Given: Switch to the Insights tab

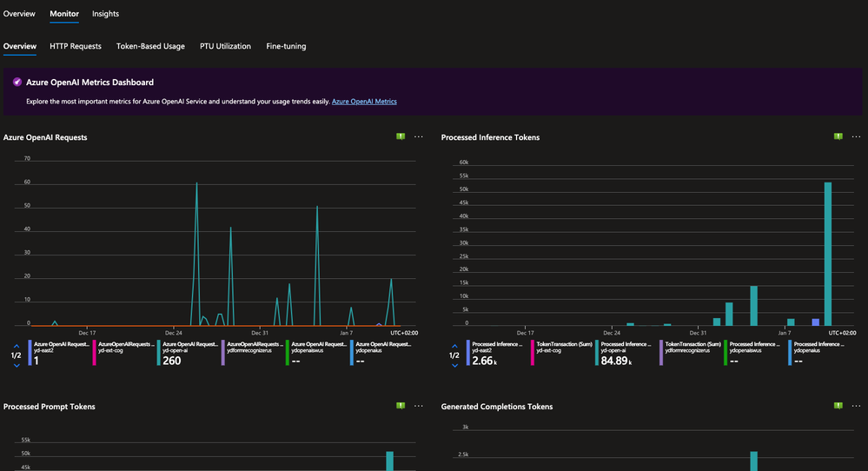Looking at the screenshot, I should coord(105,14).
